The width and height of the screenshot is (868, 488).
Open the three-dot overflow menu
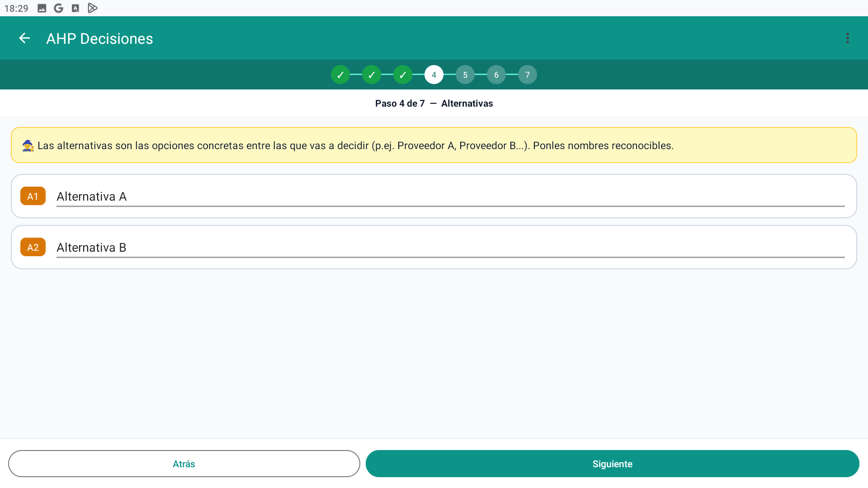[x=848, y=38]
